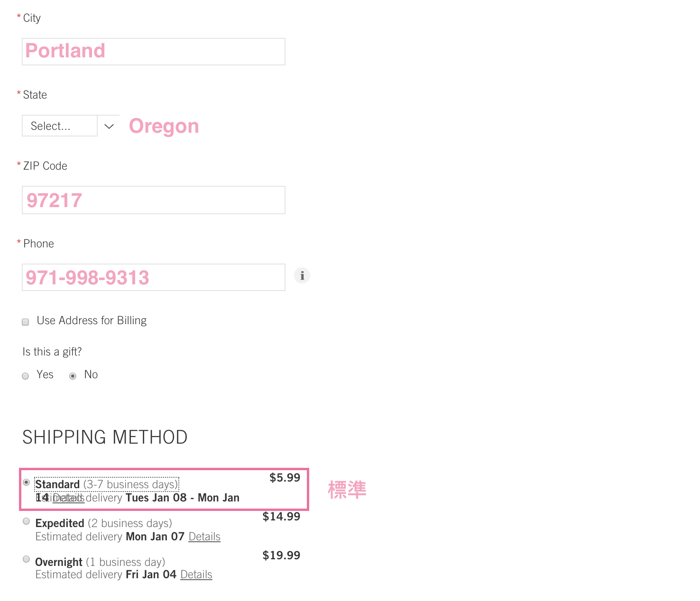Image resolution: width=700 pixels, height=601 pixels.
Task: Choose Expedited shipping method
Action: pos(27,521)
